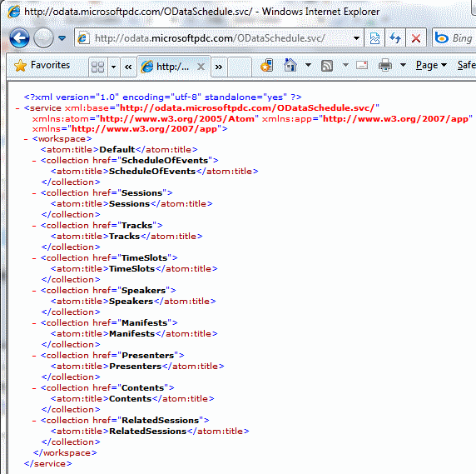This screenshot has width=476, height=474.
Task: Click the Bing search box
Action: pyautogui.click(x=454, y=38)
